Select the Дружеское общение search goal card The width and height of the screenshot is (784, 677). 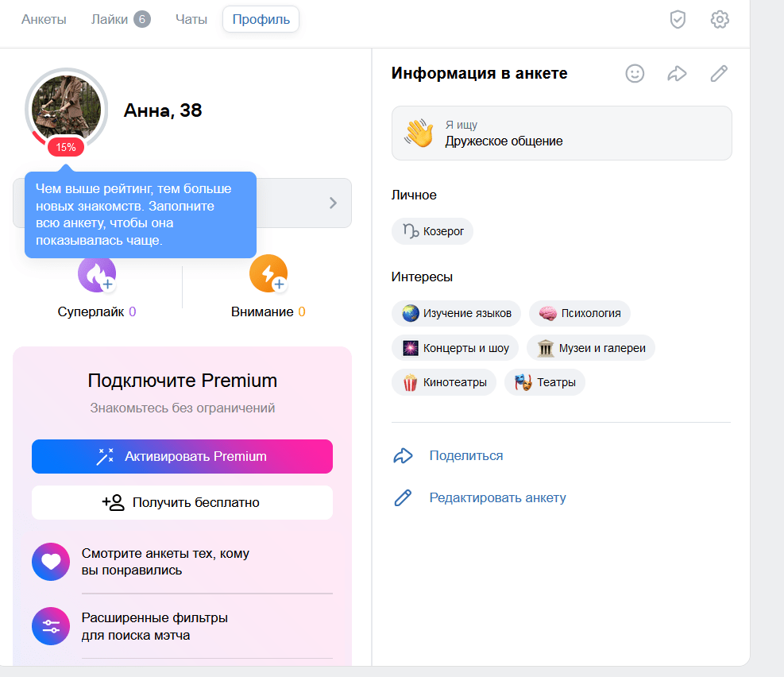pos(561,133)
